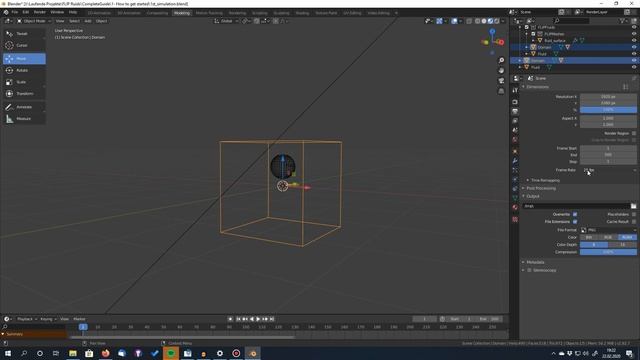Toggle the Overwrite checkbox
Screen dimensions: 640x360
tap(575, 214)
